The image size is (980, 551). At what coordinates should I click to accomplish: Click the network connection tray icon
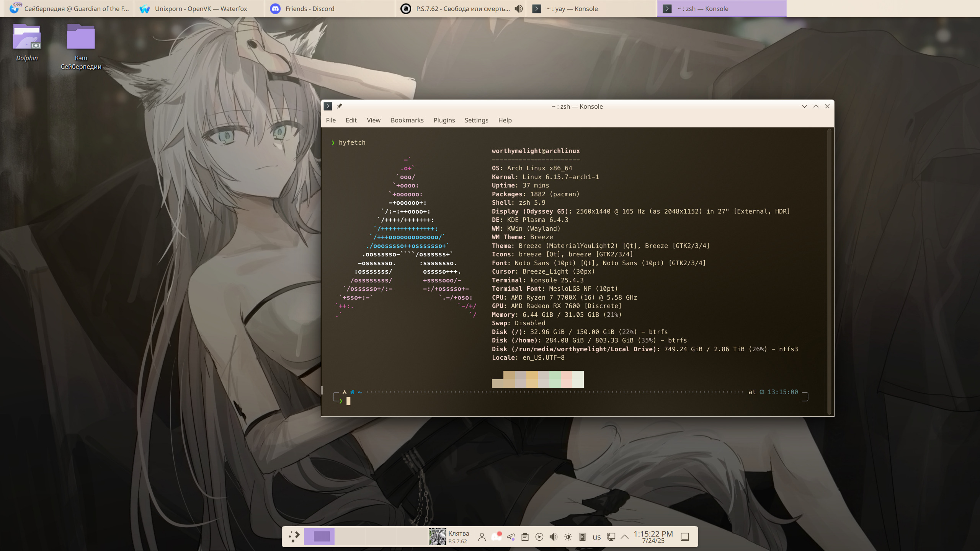point(611,537)
